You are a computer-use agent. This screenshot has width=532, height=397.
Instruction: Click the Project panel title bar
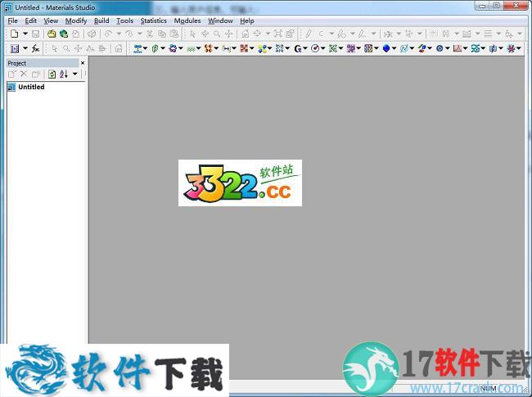(x=43, y=63)
